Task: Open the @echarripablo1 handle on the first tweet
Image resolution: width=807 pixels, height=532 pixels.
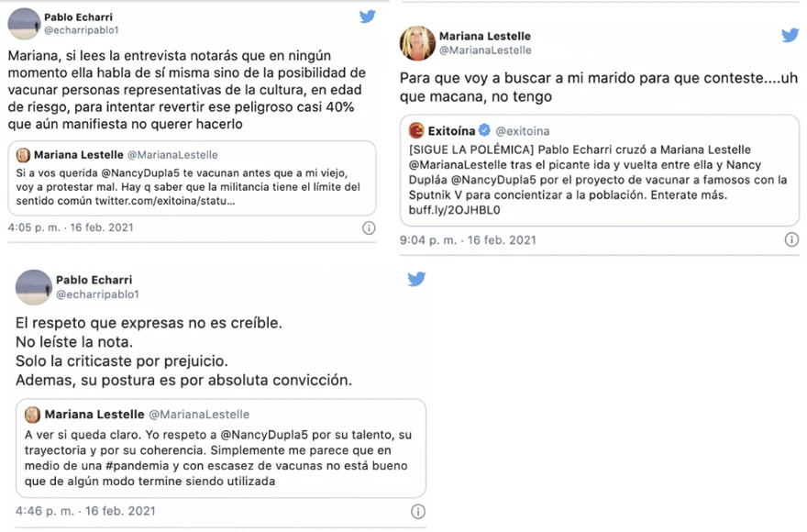Action: (x=82, y=30)
